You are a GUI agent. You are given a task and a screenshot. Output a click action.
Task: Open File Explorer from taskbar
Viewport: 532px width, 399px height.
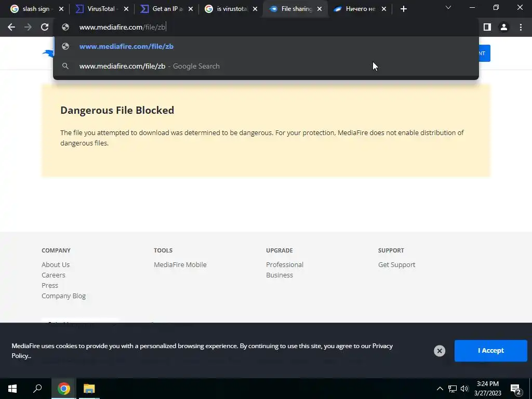pos(89,389)
